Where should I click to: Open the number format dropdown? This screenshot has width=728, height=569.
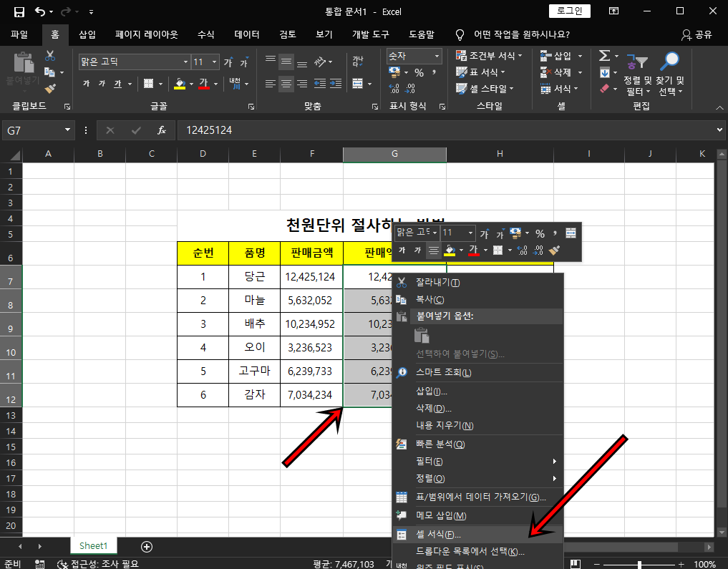point(437,56)
